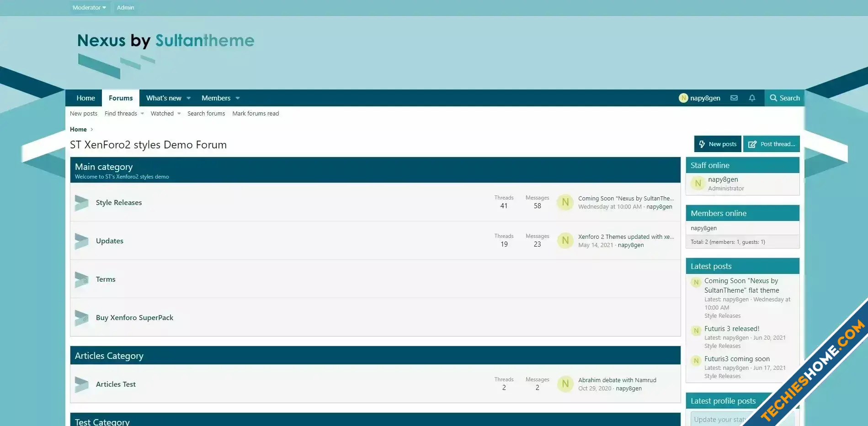Screen dimensions: 868x426
Task: Click avatar beside Futuris 3 released post
Action: (696, 331)
